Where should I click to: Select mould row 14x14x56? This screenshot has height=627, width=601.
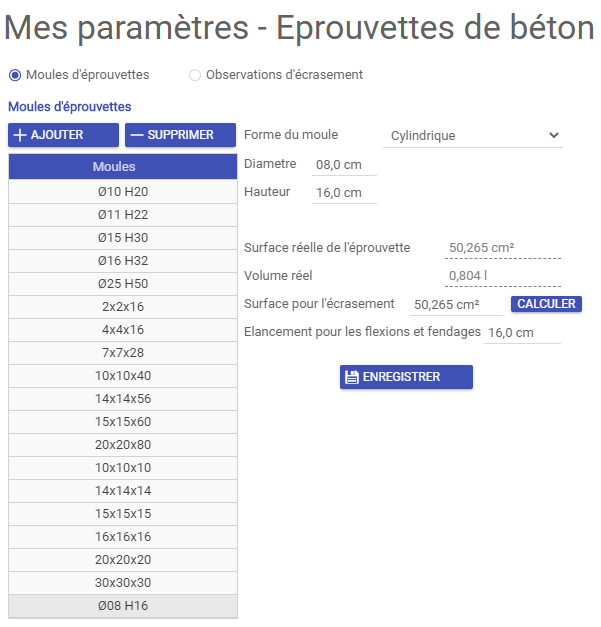coord(123,399)
